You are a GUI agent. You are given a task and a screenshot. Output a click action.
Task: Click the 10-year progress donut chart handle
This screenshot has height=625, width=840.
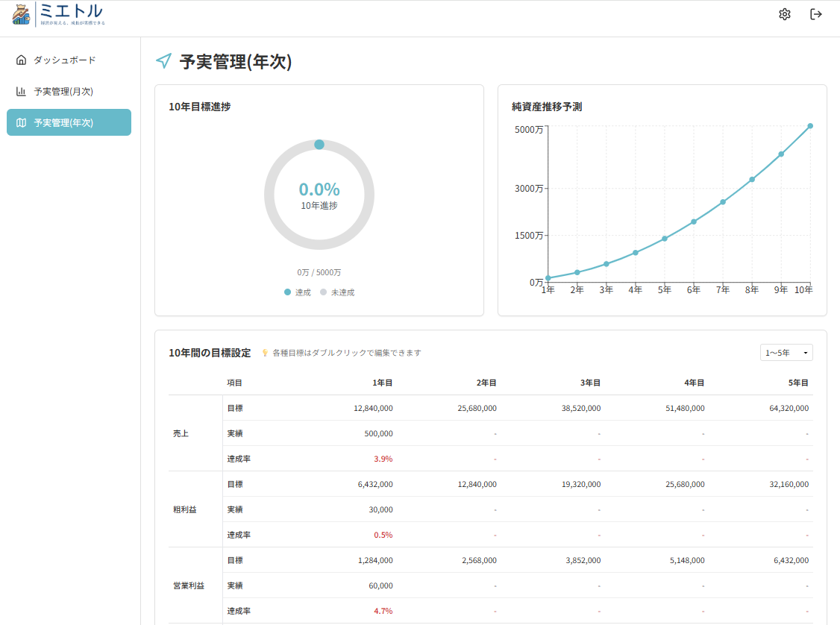pyautogui.click(x=319, y=144)
